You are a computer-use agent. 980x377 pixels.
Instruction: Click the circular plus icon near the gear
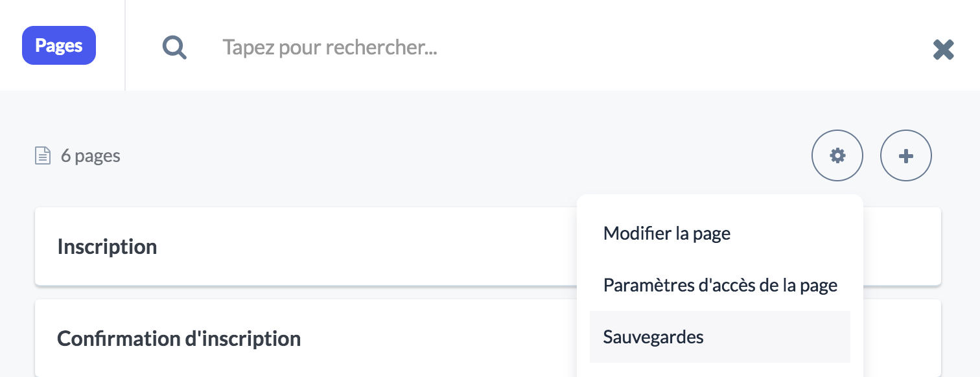906,155
